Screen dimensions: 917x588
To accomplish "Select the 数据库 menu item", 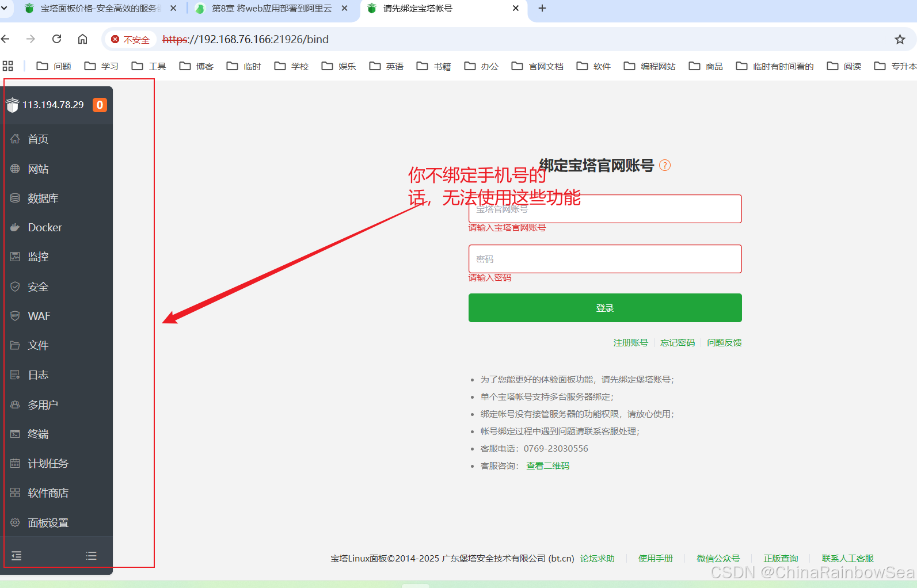I will tap(43, 198).
